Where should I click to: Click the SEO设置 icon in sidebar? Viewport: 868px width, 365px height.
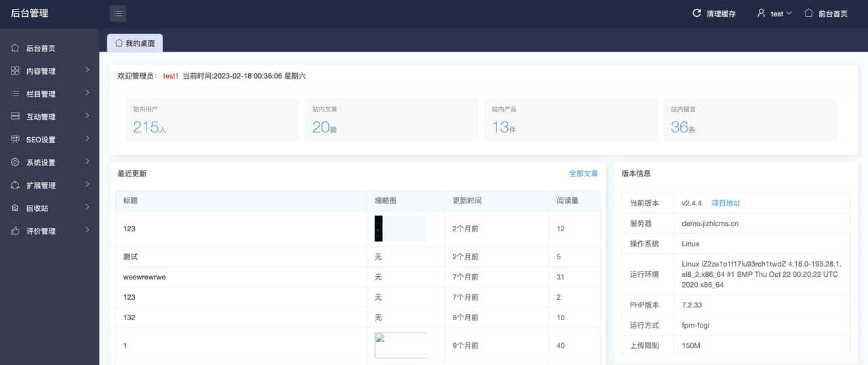[15, 139]
